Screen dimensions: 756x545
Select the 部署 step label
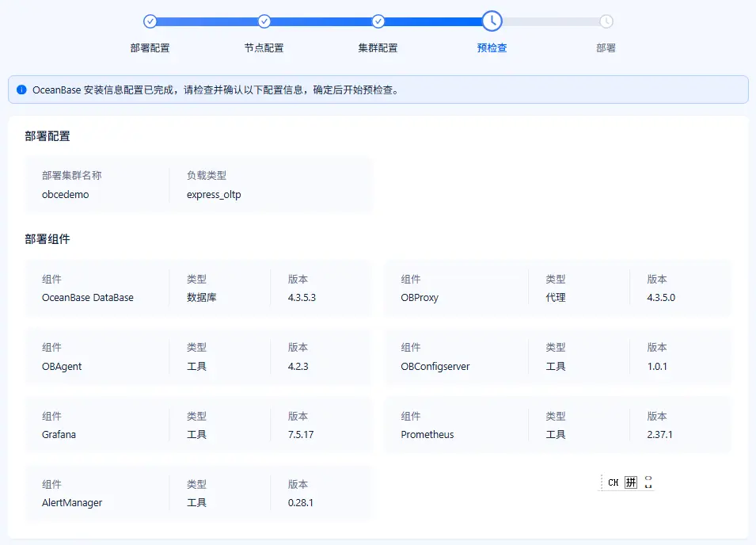(606, 48)
